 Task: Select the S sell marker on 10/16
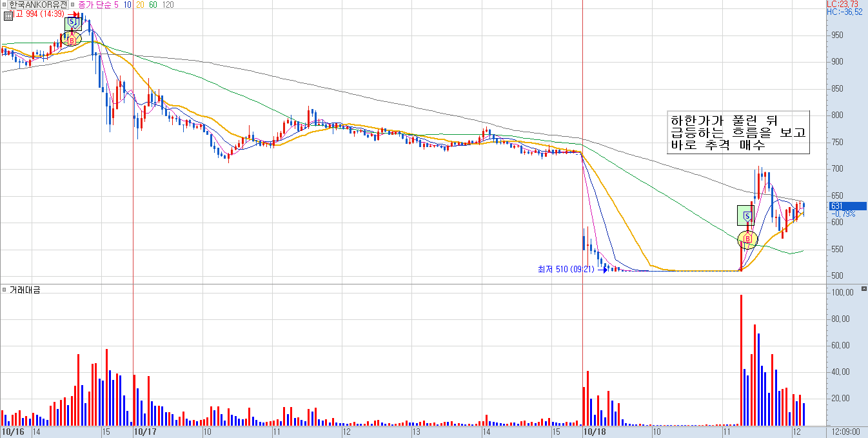point(73,23)
